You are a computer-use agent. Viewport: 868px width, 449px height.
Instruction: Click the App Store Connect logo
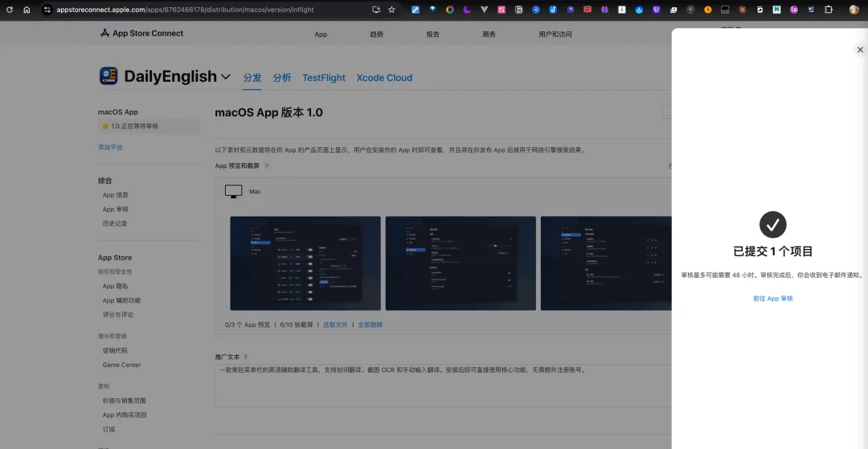(141, 33)
